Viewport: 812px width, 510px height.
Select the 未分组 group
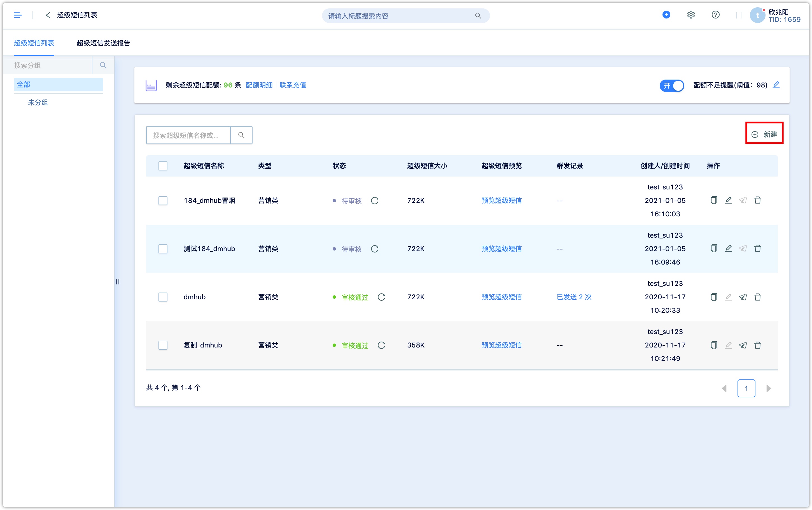38,103
